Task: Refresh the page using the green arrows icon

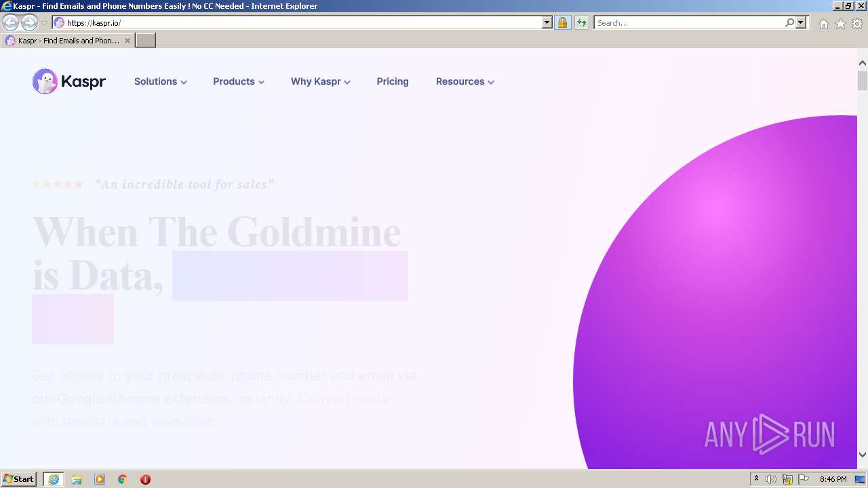Action: tap(581, 22)
